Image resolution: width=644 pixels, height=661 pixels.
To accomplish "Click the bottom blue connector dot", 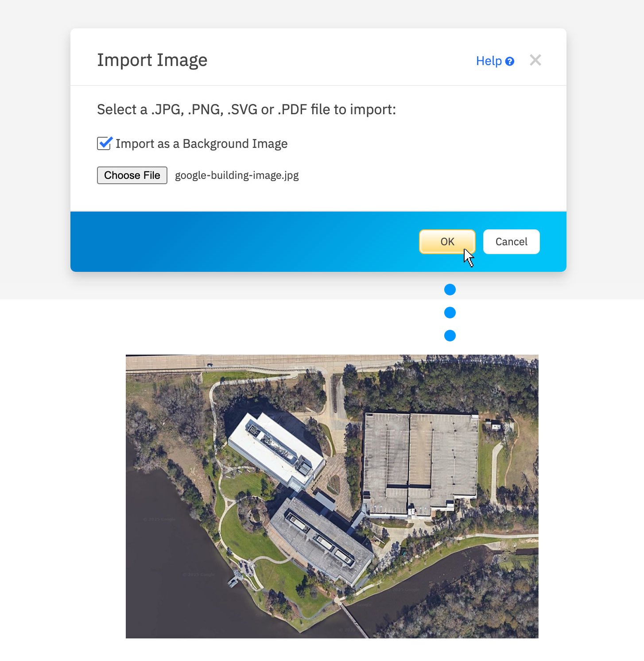I will pyautogui.click(x=450, y=336).
